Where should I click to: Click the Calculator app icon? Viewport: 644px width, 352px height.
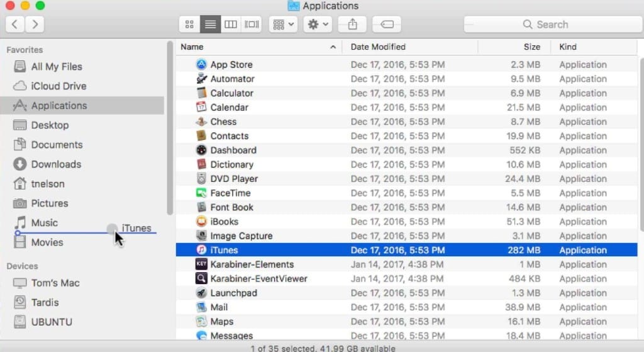[x=201, y=93]
